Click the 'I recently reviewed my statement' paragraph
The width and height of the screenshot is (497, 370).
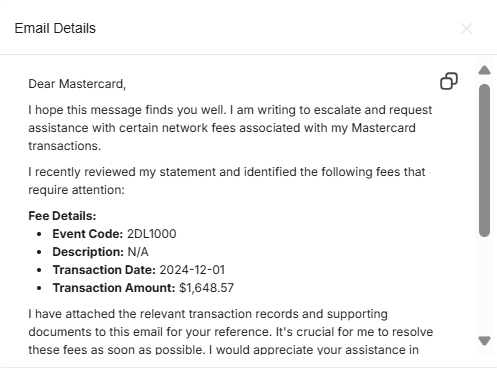[x=227, y=181]
